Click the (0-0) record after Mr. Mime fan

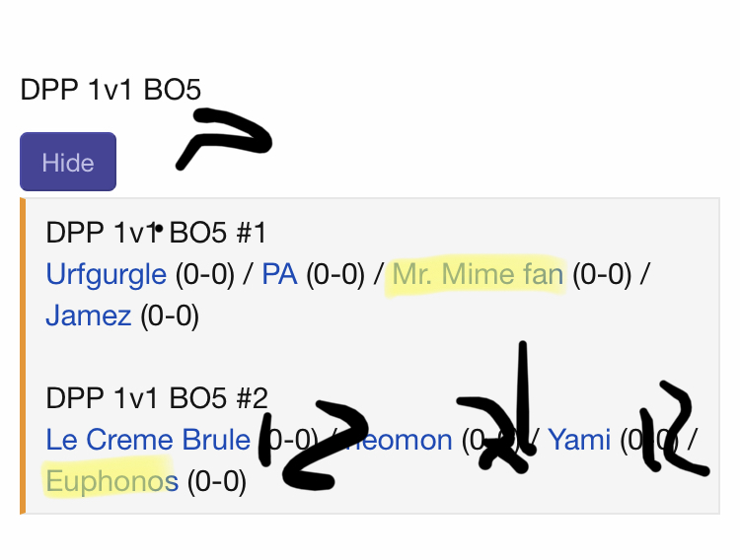click(602, 274)
